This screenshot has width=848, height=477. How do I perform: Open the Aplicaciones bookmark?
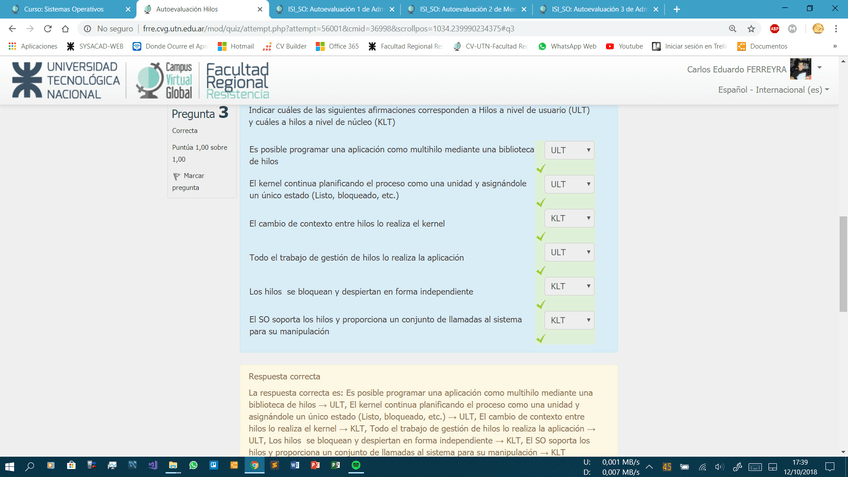(33, 47)
